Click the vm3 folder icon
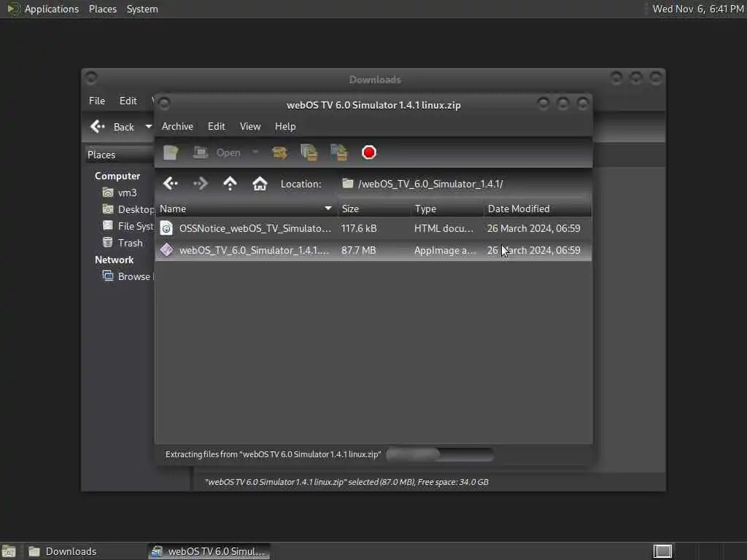 click(108, 192)
